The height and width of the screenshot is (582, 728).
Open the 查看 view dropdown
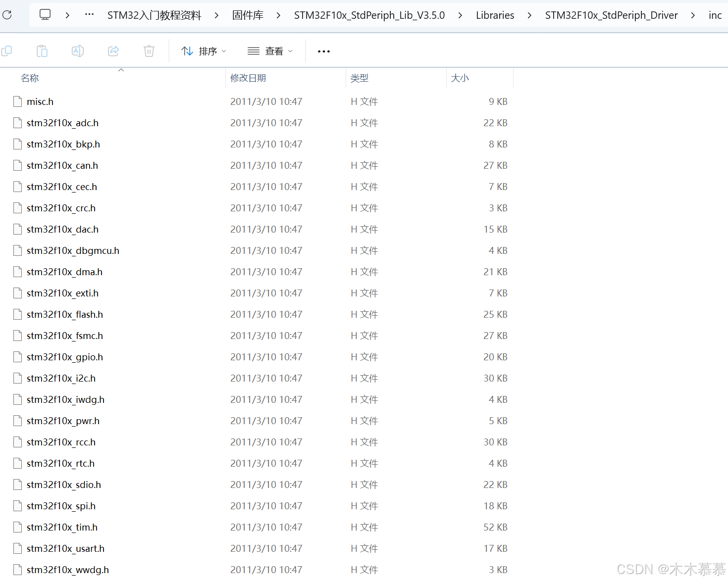point(270,51)
